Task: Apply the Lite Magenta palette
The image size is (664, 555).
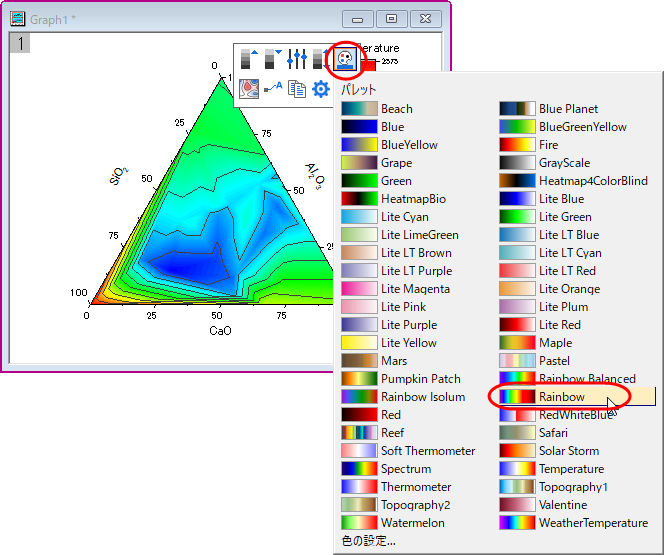Action: tap(396, 289)
